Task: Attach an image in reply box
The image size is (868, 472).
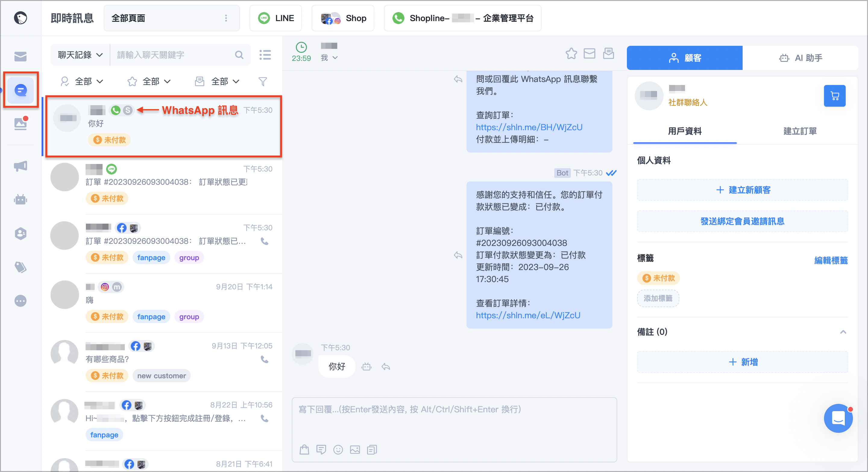Action: 355,449
